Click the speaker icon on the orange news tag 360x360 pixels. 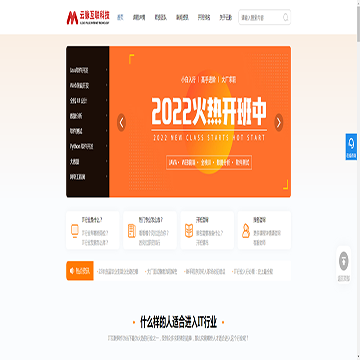(71, 271)
